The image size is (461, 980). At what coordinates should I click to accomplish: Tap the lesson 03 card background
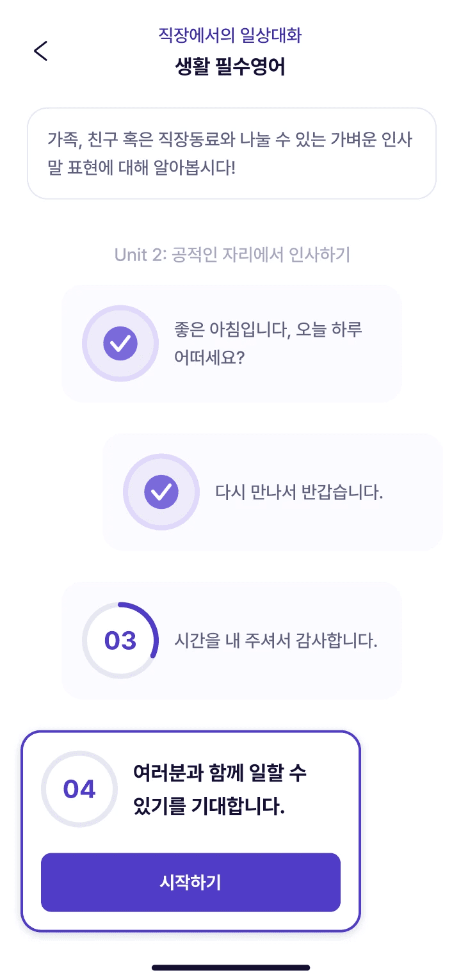[232, 641]
